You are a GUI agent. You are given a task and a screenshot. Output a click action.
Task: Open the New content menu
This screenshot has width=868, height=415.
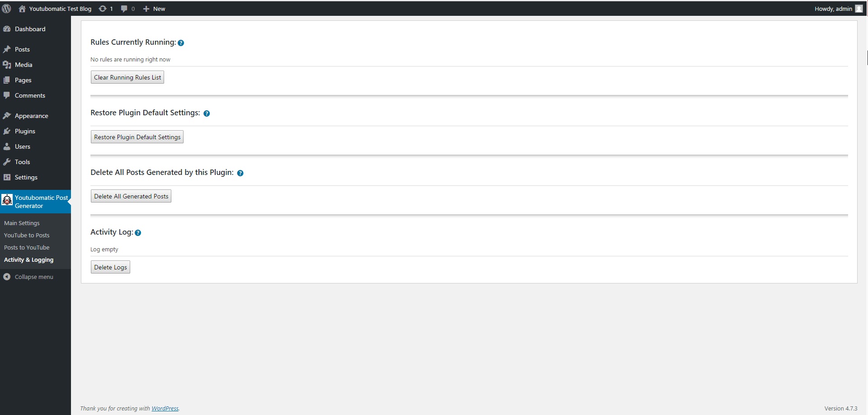pyautogui.click(x=154, y=9)
